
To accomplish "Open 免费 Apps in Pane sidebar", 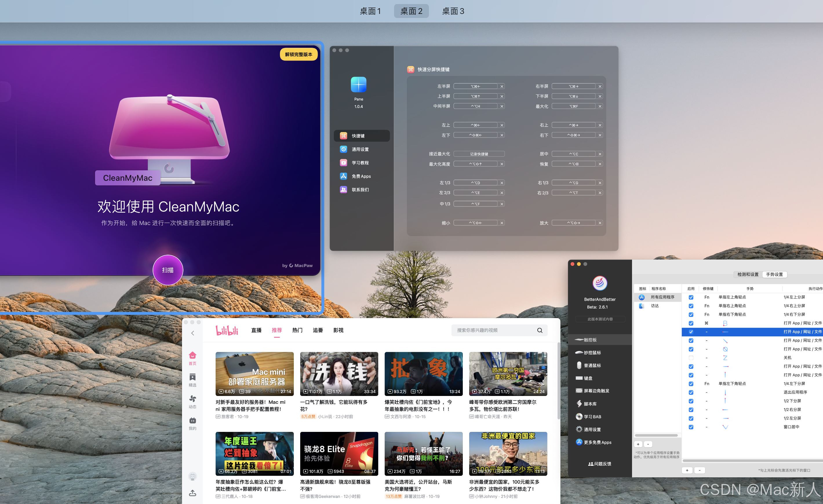I will point(361,176).
